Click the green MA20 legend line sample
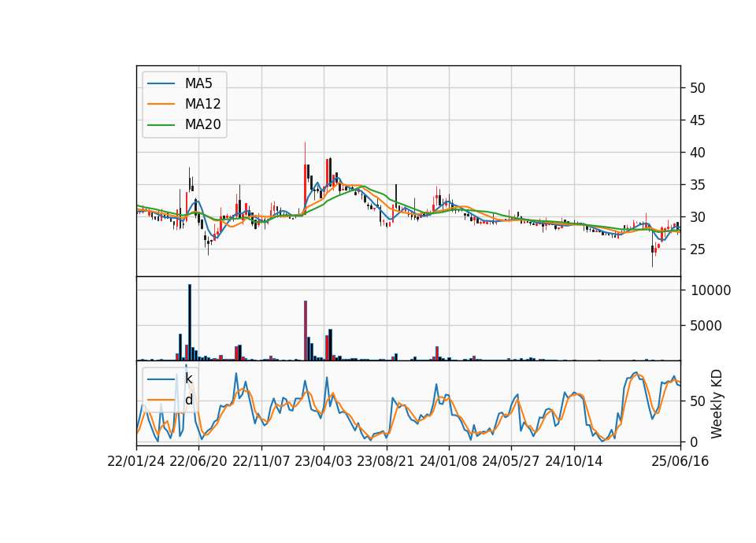This screenshot has width=756, height=543. 161,125
